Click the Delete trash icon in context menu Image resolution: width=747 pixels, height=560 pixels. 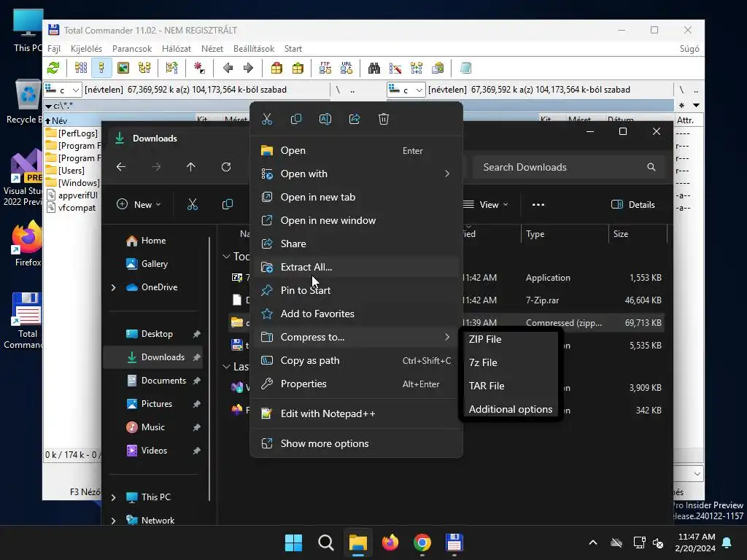click(384, 119)
